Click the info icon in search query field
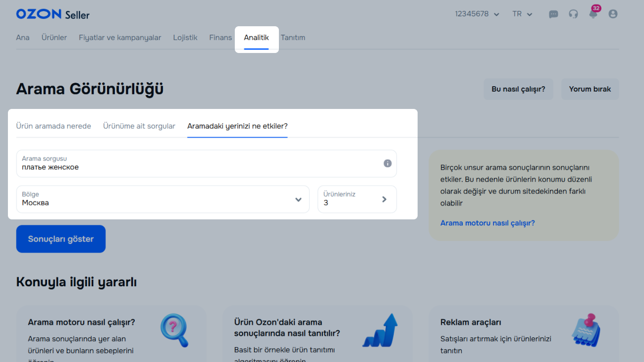The height and width of the screenshot is (362, 644). pyautogui.click(x=387, y=163)
